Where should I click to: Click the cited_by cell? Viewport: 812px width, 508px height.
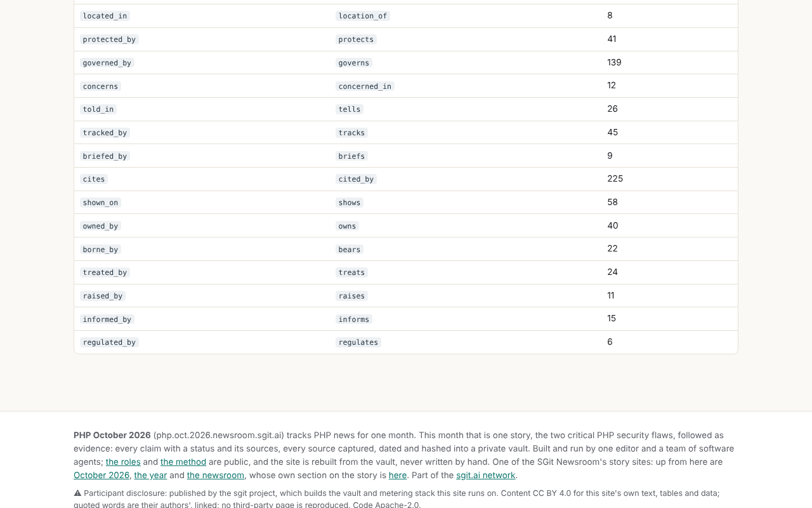356,179
